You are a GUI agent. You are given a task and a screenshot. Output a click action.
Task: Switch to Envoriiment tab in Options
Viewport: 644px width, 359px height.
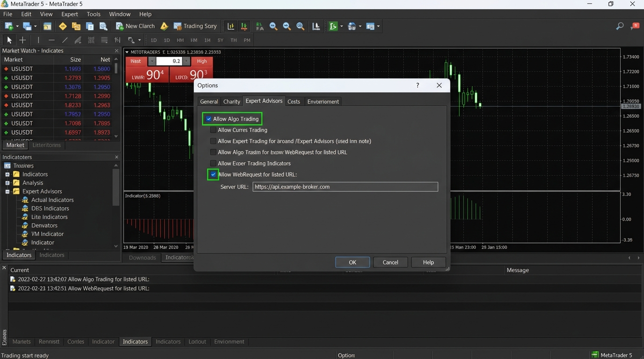pyautogui.click(x=323, y=101)
